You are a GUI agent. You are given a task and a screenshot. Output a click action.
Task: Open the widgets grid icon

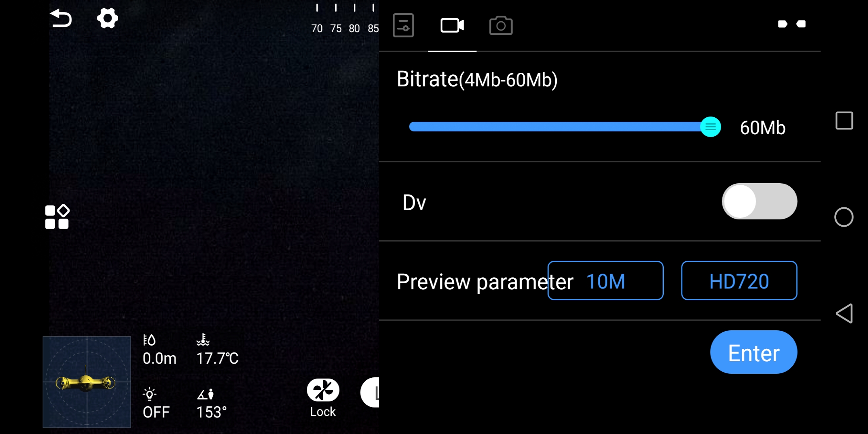[57, 217]
